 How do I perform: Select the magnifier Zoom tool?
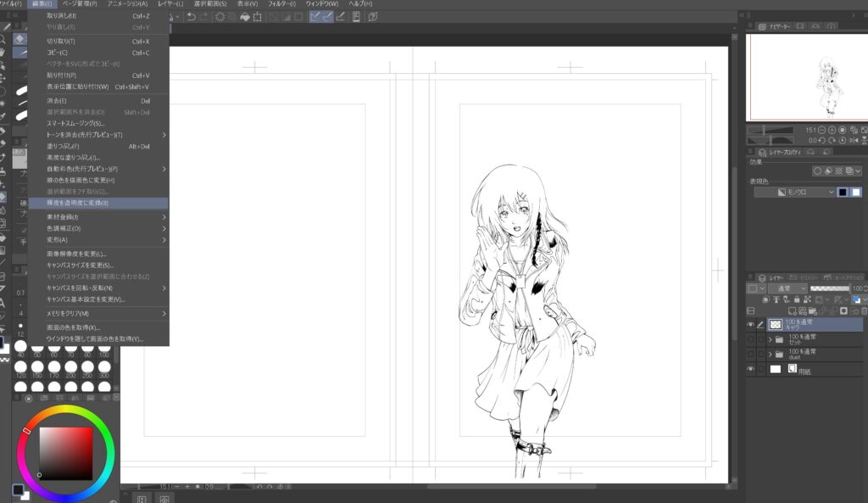pyautogui.click(x=4, y=38)
